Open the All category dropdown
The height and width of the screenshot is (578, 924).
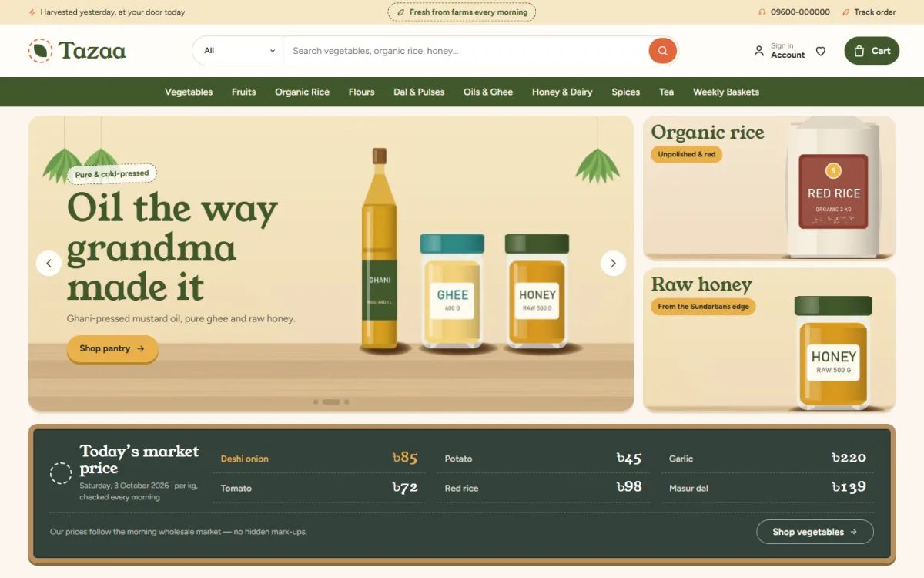click(239, 51)
